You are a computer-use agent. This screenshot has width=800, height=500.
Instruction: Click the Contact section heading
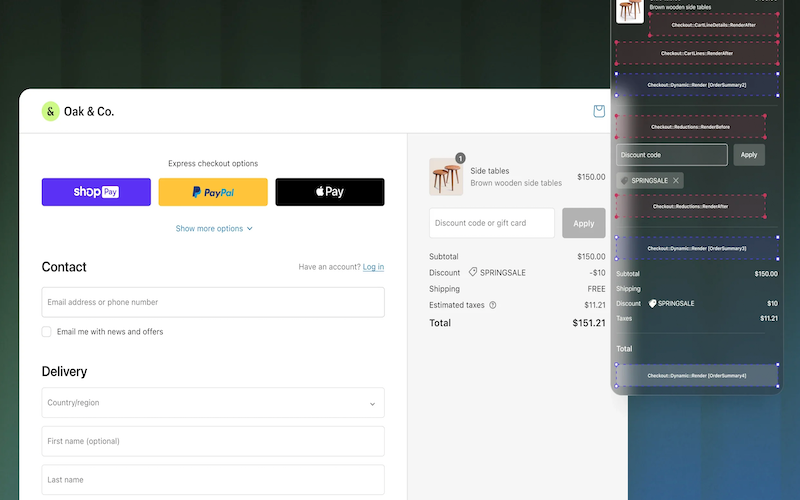64,267
